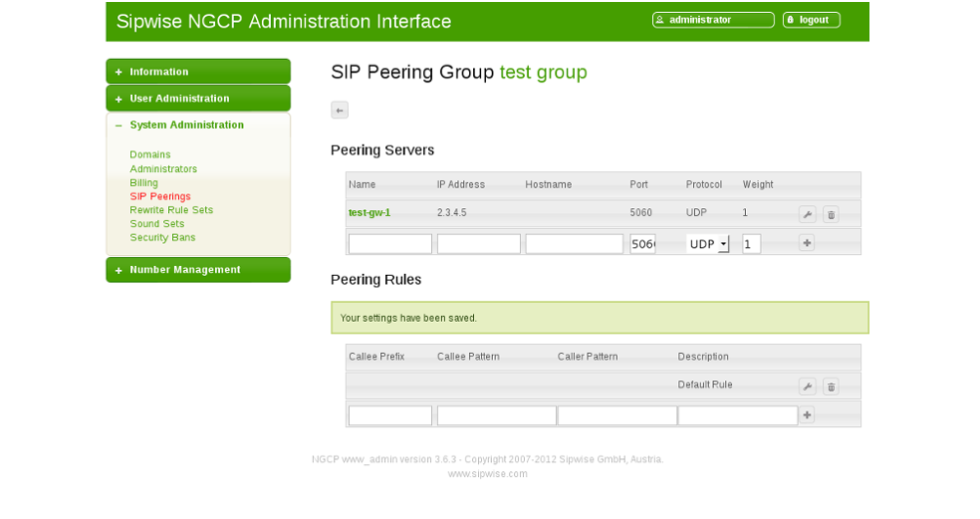980x519 pixels.
Task: Click the Default Rule description text
Action: (x=705, y=385)
